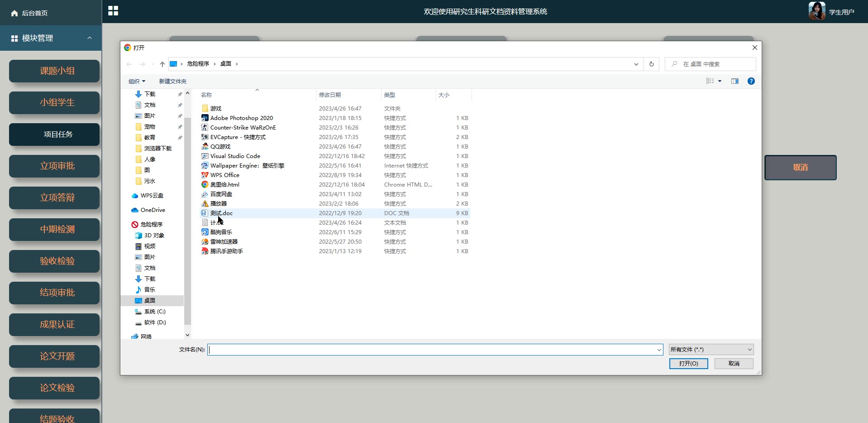Click the up-one-level arrow in file dialog

click(162, 64)
